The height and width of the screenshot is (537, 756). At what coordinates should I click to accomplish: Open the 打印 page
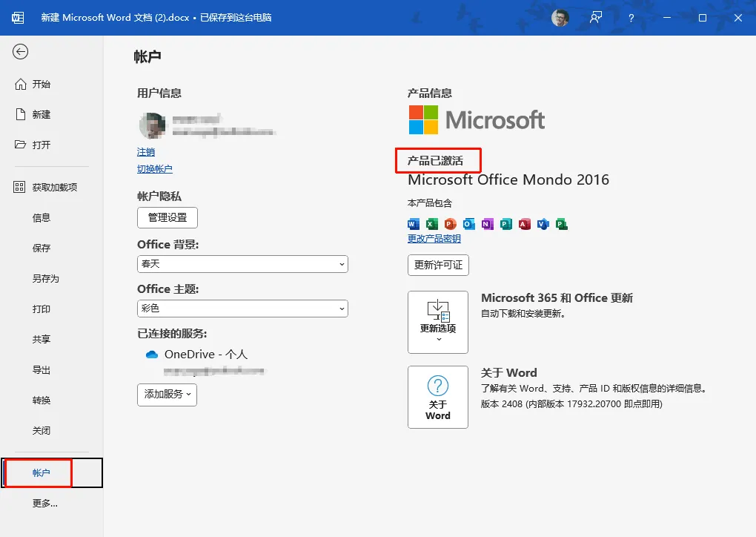tap(41, 309)
